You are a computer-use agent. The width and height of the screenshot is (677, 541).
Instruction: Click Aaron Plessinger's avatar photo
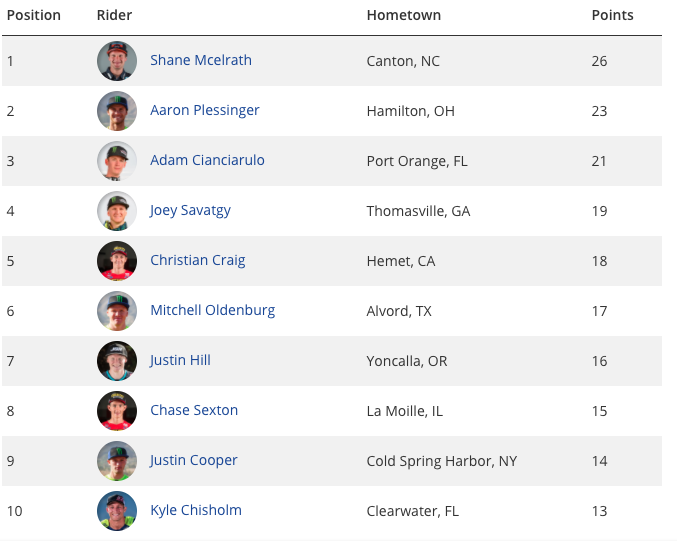coord(117,111)
